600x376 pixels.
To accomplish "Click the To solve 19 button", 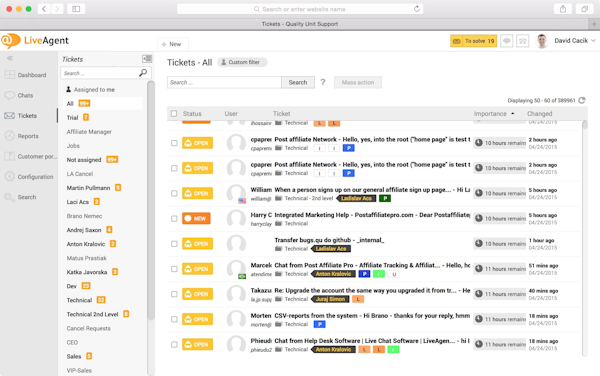I will (473, 41).
